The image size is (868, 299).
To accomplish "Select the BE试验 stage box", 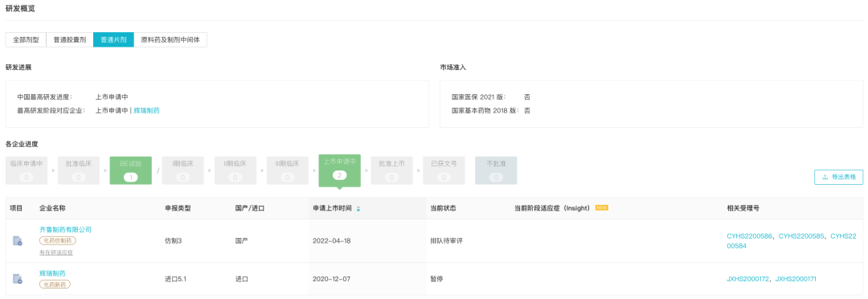I will 131,170.
